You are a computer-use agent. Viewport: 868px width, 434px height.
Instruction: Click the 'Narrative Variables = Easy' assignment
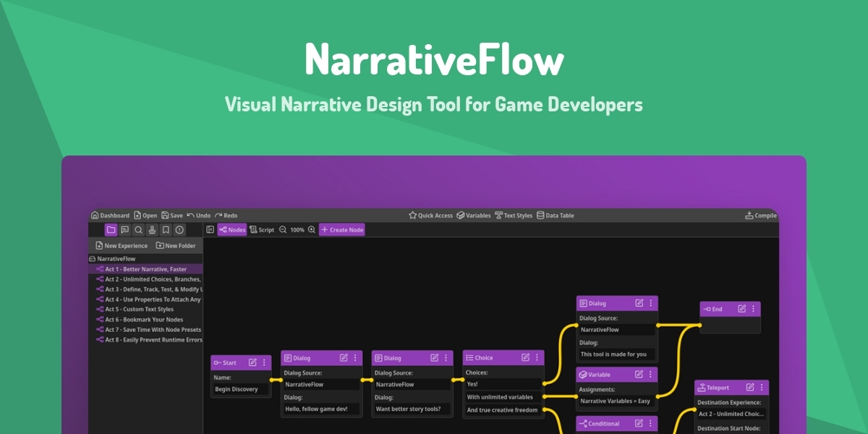(x=617, y=401)
